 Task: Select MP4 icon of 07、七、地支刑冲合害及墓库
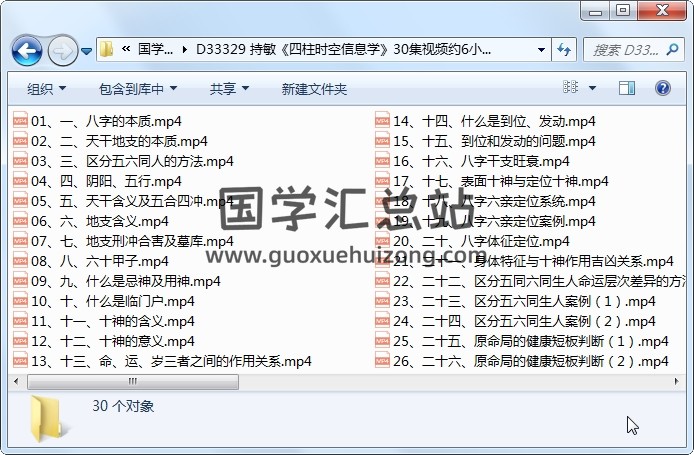click(x=20, y=240)
